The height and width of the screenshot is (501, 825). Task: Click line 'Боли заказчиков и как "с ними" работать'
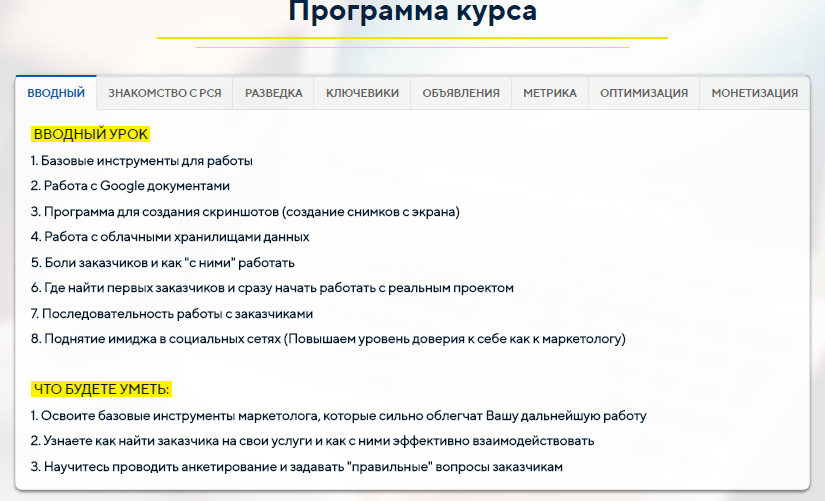(163, 263)
